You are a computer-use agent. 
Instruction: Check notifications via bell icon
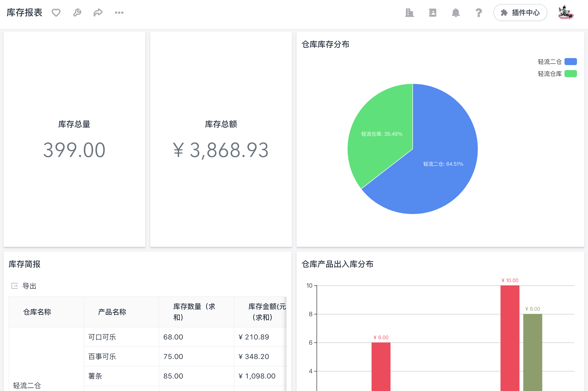click(456, 13)
